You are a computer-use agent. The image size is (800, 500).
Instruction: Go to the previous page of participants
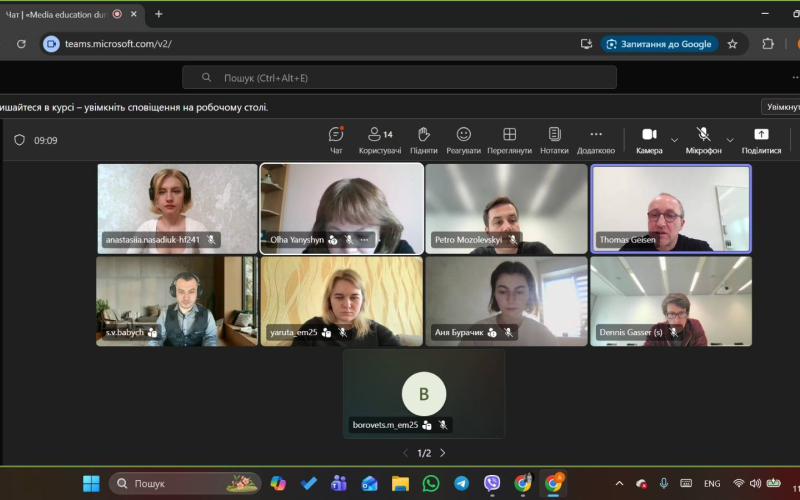(x=405, y=453)
